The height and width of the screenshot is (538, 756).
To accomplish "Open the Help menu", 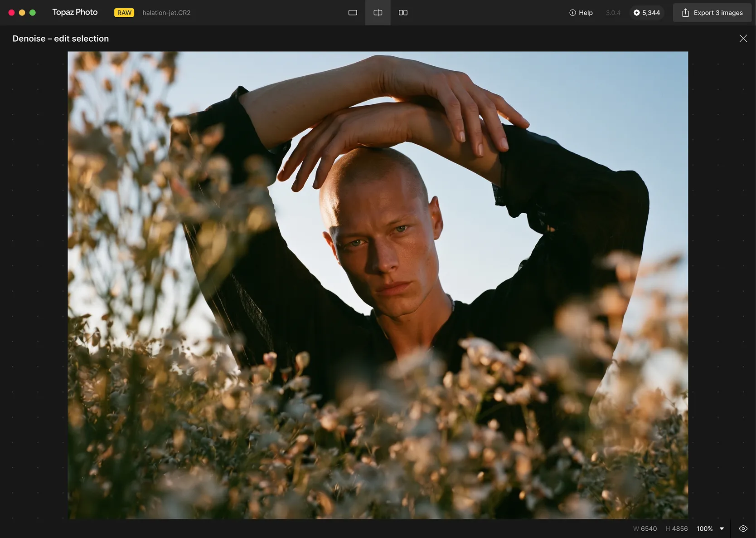I will point(581,13).
